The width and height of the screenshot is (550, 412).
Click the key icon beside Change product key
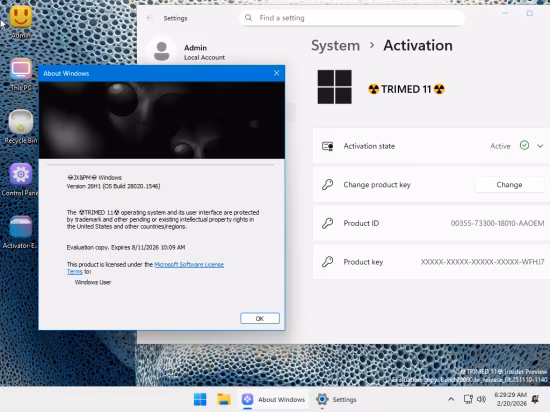coord(328,184)
